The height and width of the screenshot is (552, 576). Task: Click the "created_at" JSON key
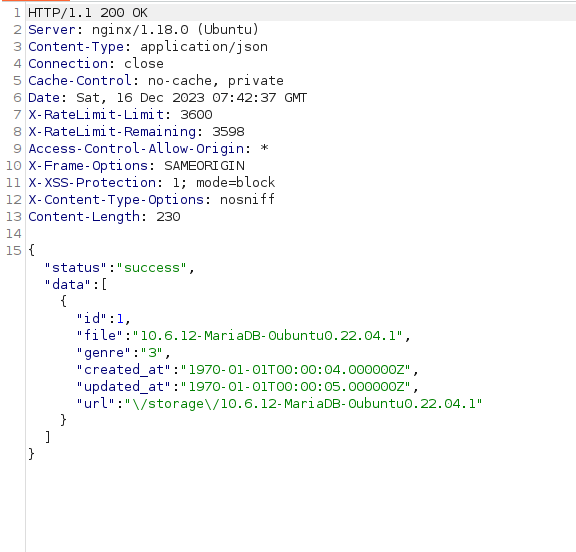point(124,369)
